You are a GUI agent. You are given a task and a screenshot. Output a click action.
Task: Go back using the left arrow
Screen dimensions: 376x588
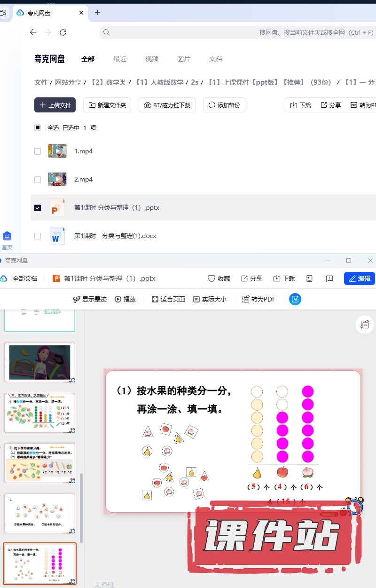33,32
